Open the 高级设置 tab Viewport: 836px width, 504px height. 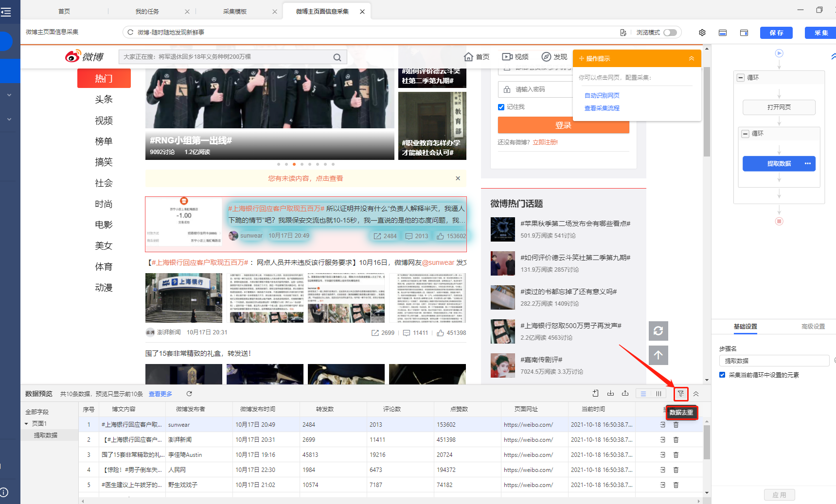[x=813, y=327]
